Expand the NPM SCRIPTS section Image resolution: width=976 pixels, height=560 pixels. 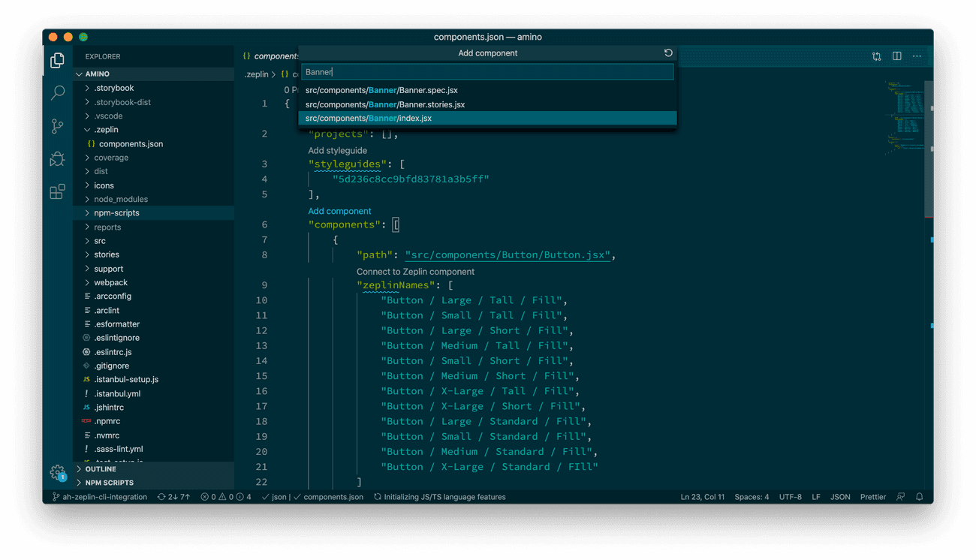[109, 483]
